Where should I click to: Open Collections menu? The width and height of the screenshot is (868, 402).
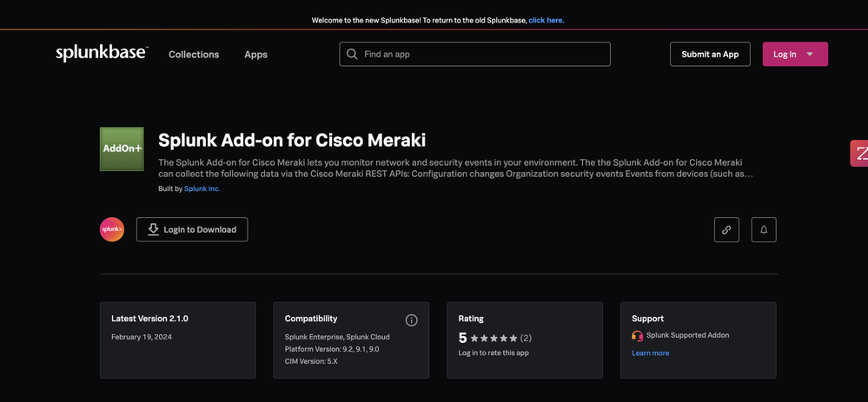pos(194,54)
